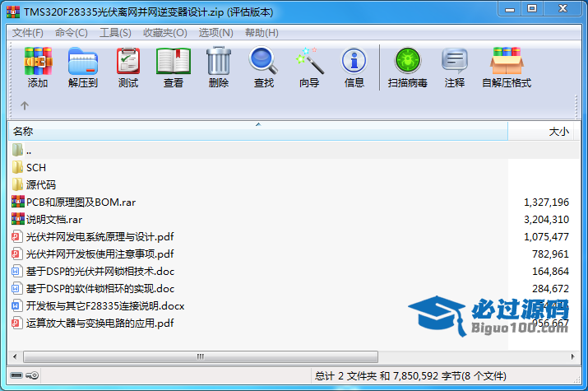The height and width of the screenshot is (391, 588).
Task: Sort by the 大小 column header
Action: [540, 132]
